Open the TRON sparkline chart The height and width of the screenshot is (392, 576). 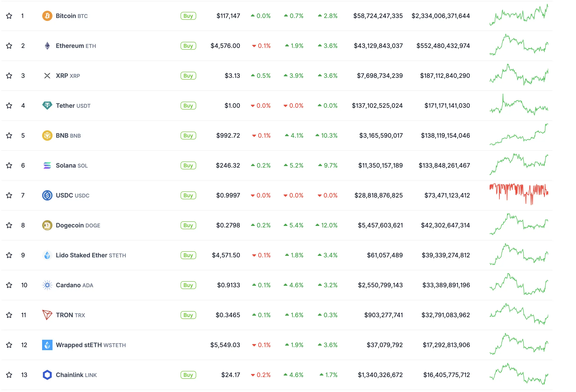519,314
